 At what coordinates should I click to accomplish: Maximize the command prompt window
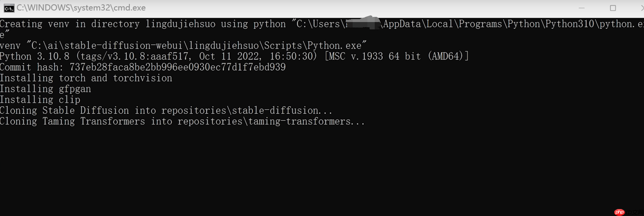tap(613, 8)
